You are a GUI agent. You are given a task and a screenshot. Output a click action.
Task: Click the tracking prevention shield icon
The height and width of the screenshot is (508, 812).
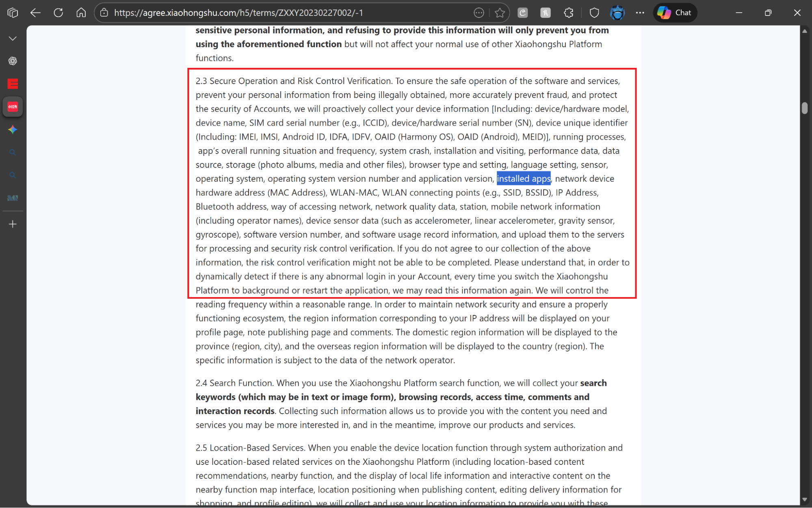click(x=594, y=13)
